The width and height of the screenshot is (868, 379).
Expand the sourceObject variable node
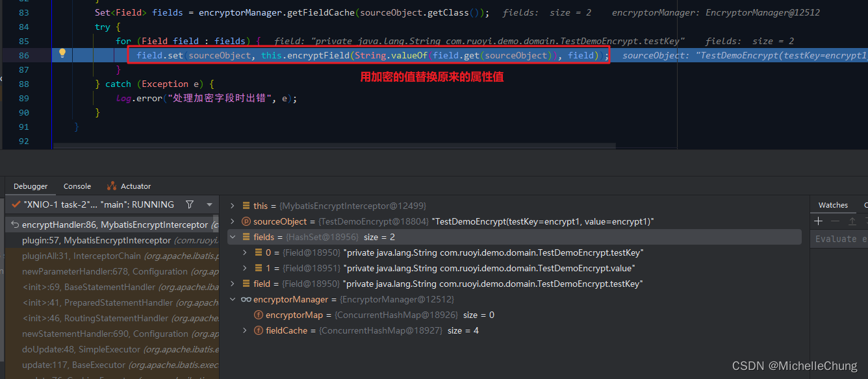233,221
